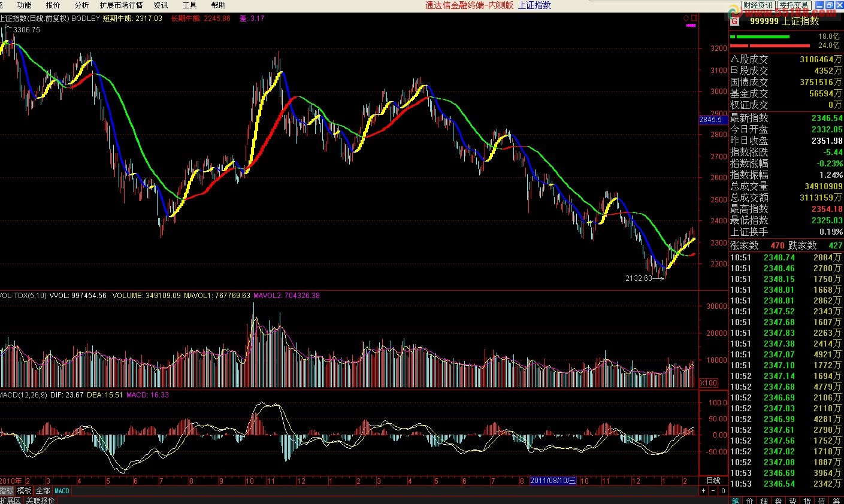Click the magenta marker below the diamond icon
Screen dimensions: 844x504
click(691, 26)
